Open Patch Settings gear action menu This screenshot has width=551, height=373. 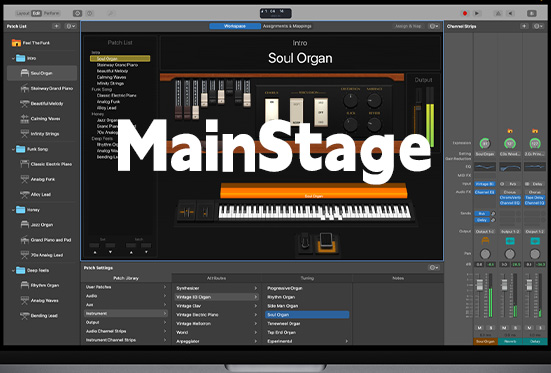coord(434,268)
